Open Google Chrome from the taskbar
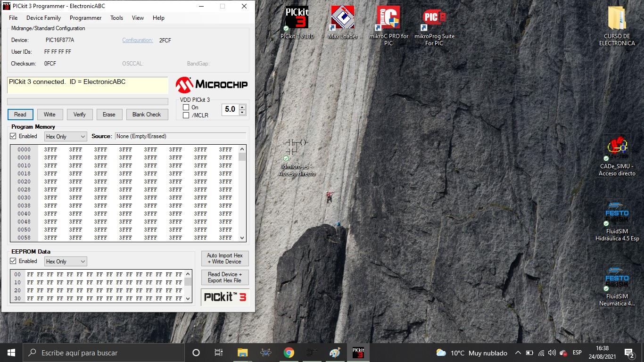 [x=289, y=353]
